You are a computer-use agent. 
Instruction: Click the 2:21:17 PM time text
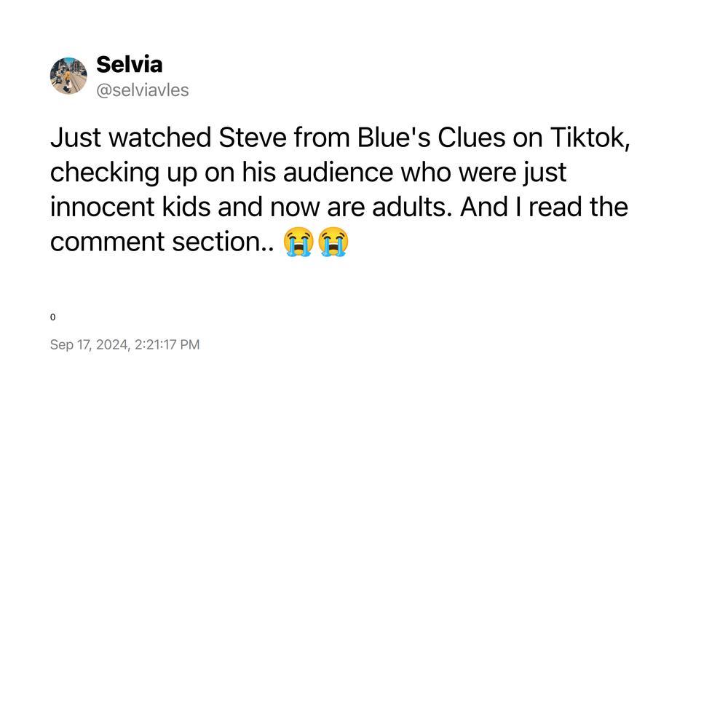pyautogui.click(x=167, y=344)
